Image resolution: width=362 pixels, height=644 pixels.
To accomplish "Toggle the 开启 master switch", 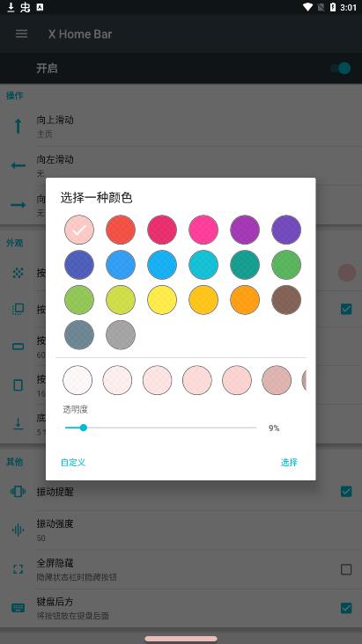I will click(340, 68).
